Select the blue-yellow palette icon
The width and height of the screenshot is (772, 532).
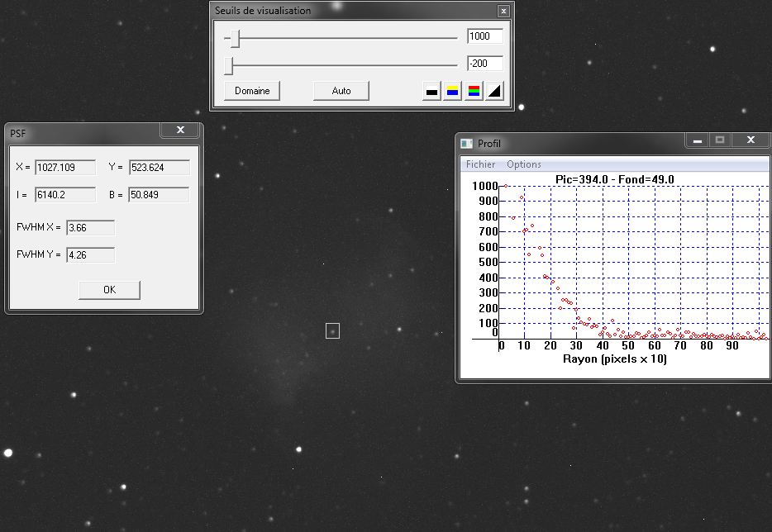click(x=452, y=91)
